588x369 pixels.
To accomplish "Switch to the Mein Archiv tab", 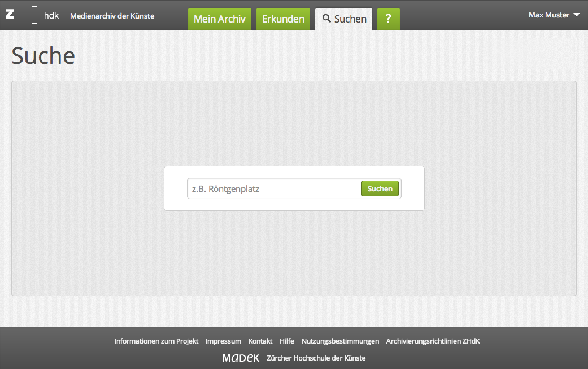I will [219, 19].
